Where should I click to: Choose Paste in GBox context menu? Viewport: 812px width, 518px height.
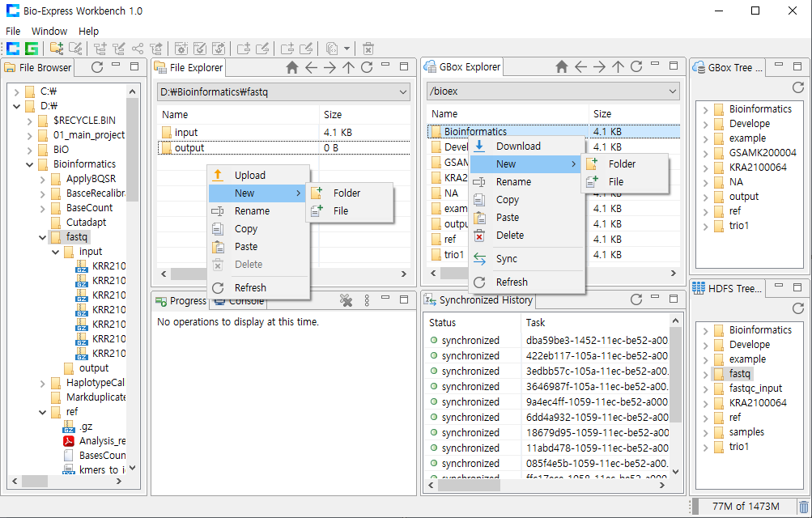coord(527,218)
